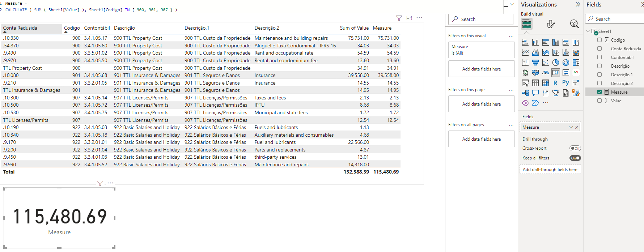Pick the waterfall chart visual
644x252 pixels.
525,63
